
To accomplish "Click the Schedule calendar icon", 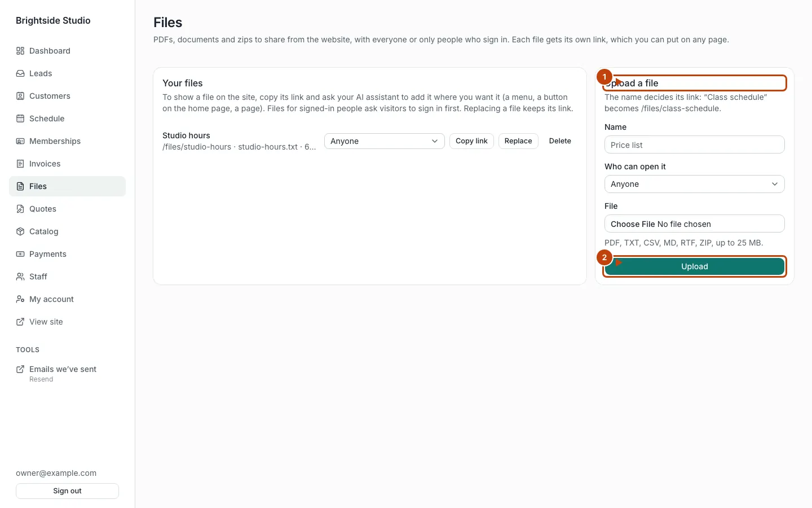I will pyautogui.click(x=20, y=119).
